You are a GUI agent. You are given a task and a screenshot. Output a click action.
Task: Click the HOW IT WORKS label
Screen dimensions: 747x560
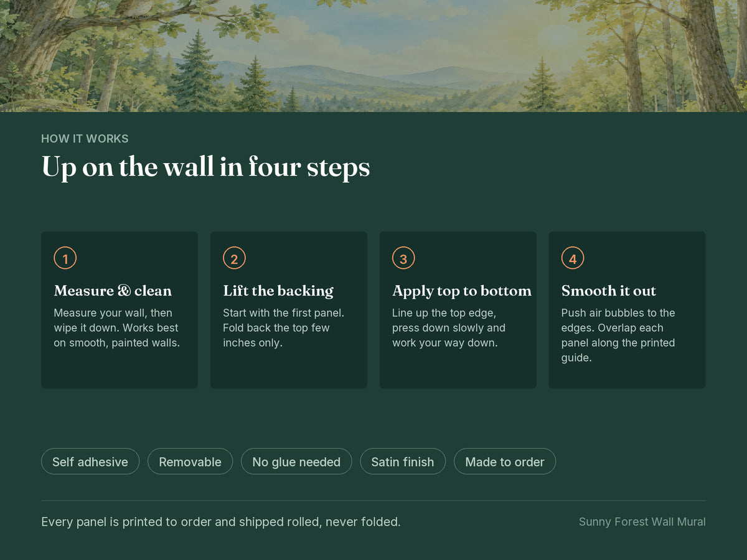coord(85,139)
